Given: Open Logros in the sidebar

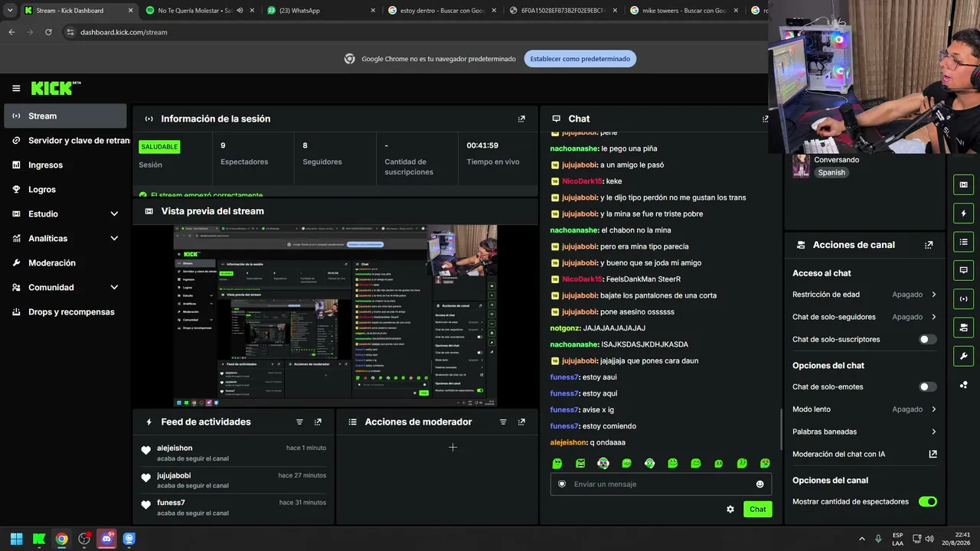Looking at the screenshot, I should 66,190.
